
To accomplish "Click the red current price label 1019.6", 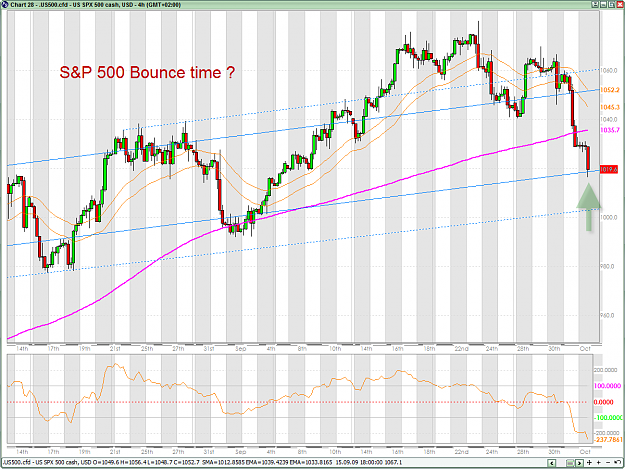I will point(609,169).
